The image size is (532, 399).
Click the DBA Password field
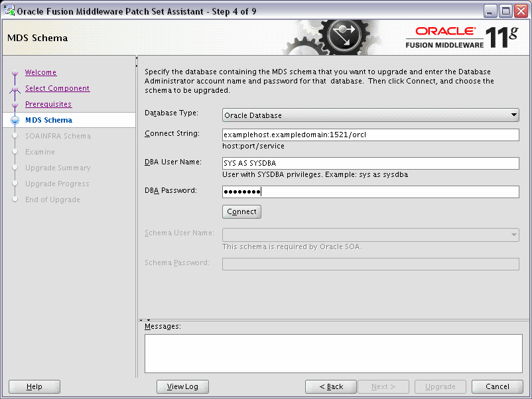click(370, 192)
